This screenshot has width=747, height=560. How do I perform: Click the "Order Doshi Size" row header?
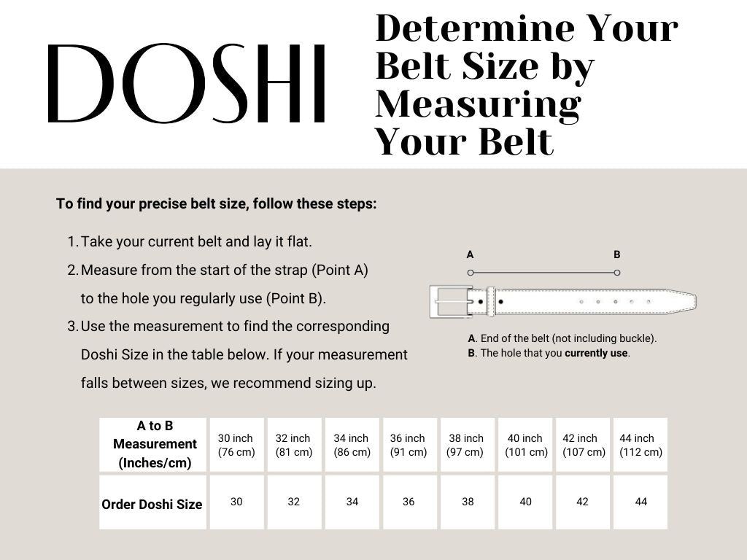pyautogui.click(x=152, y=504)
